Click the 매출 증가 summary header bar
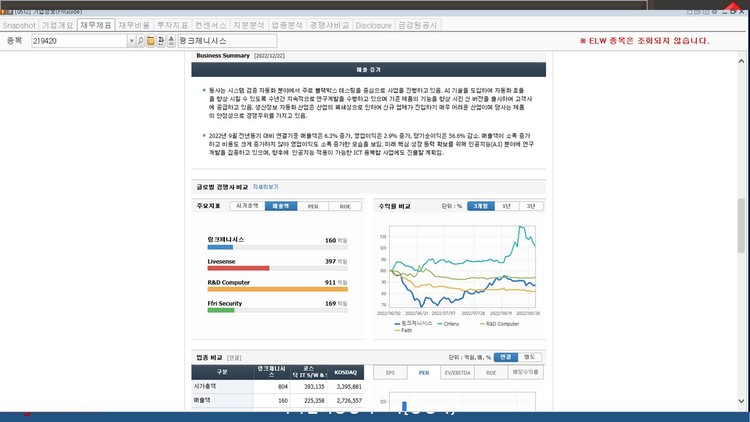The image size is (750, 422). point(368,70)
